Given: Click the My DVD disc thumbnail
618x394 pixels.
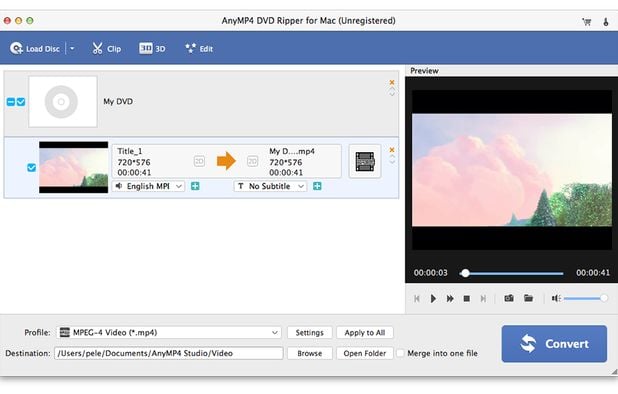Looking at the screenshot, I should coord(63,102).
